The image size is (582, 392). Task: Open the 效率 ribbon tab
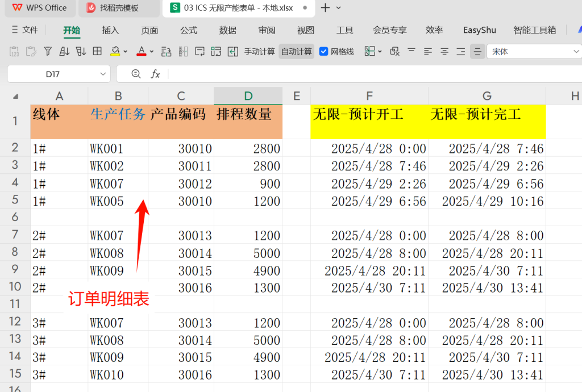tap(434, 30)
